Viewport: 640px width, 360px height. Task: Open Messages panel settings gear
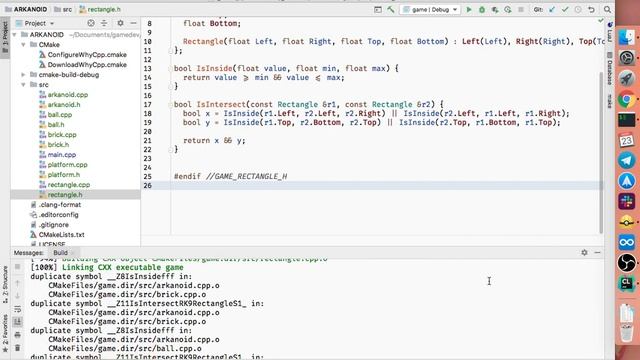(584, 253)
